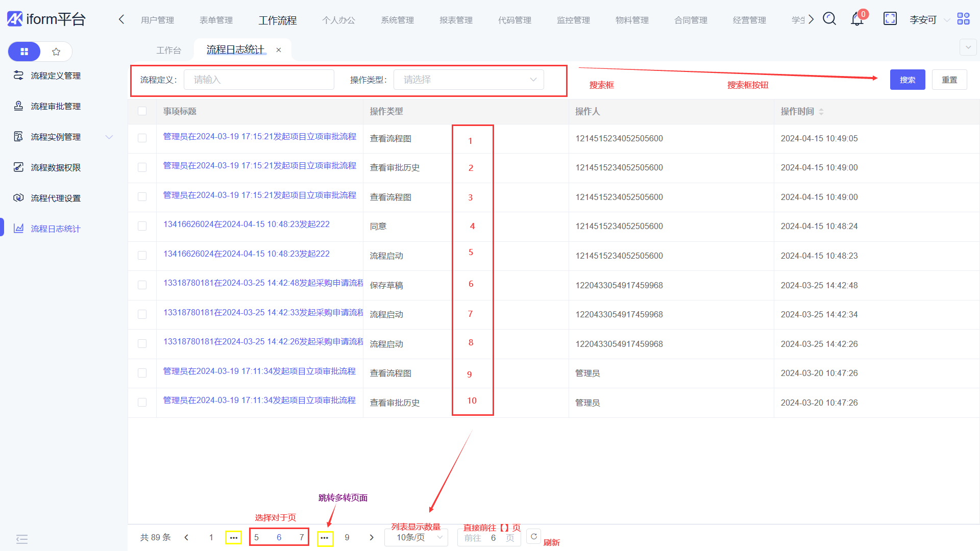Viewport: 980px width, 551px height.
Task: Tick the checkbox for the first row
Action: pyautogui.click(x=142, y=138)
